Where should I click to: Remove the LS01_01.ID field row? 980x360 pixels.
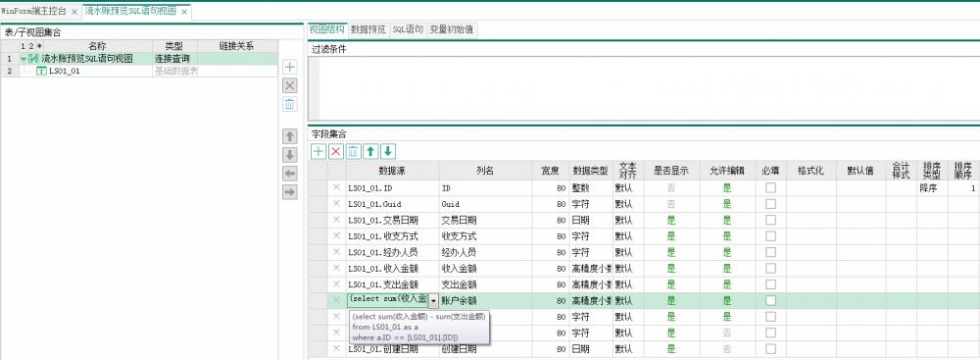coord(336,187)
